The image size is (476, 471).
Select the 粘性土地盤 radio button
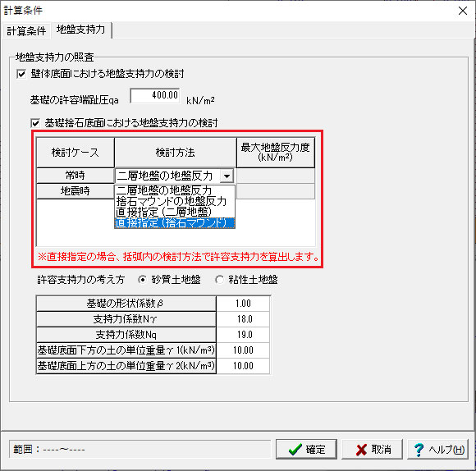(219, 280)
